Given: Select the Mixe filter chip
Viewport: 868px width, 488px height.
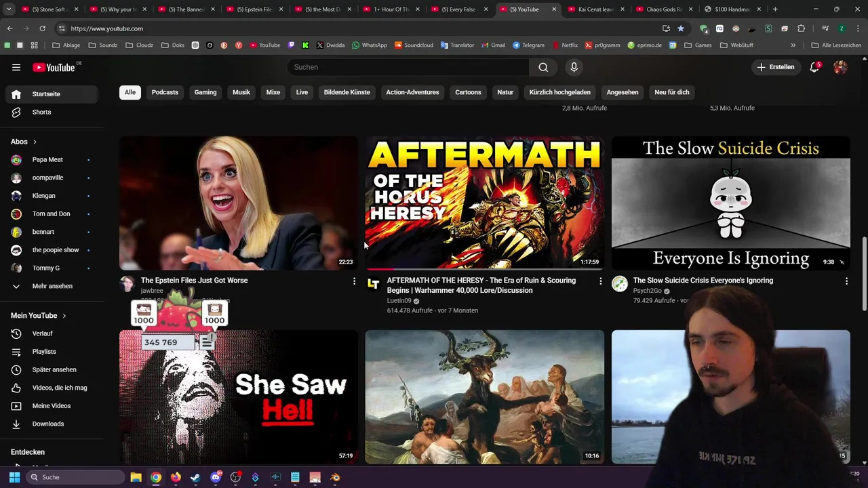Looking at the screenshot, I should tap(273, 92).
